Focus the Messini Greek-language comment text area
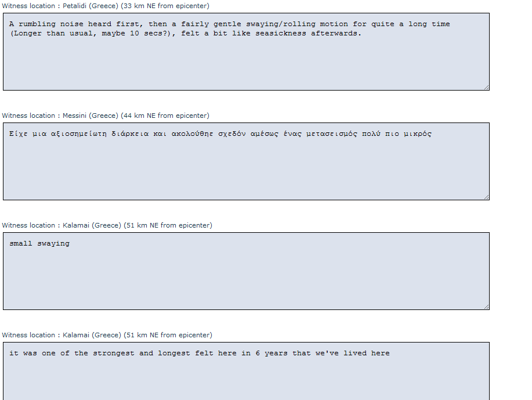Screen dimensions: 532x400 247,161
